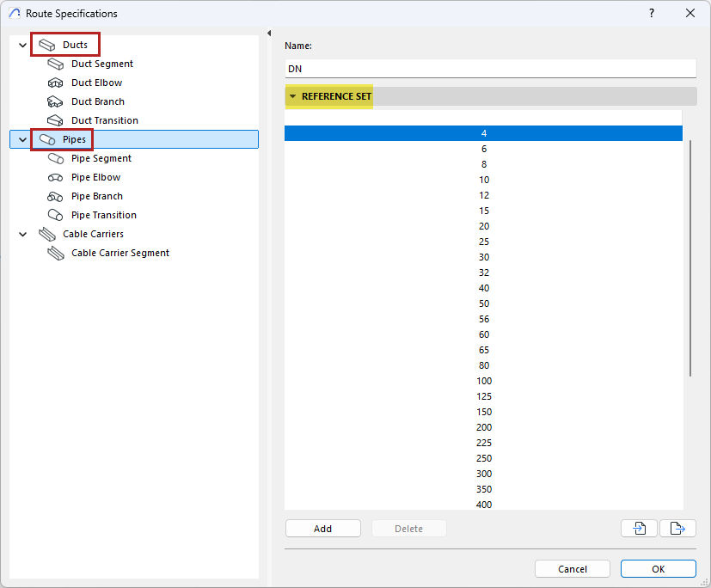Select reference value 50

click(x=483, y=303)
